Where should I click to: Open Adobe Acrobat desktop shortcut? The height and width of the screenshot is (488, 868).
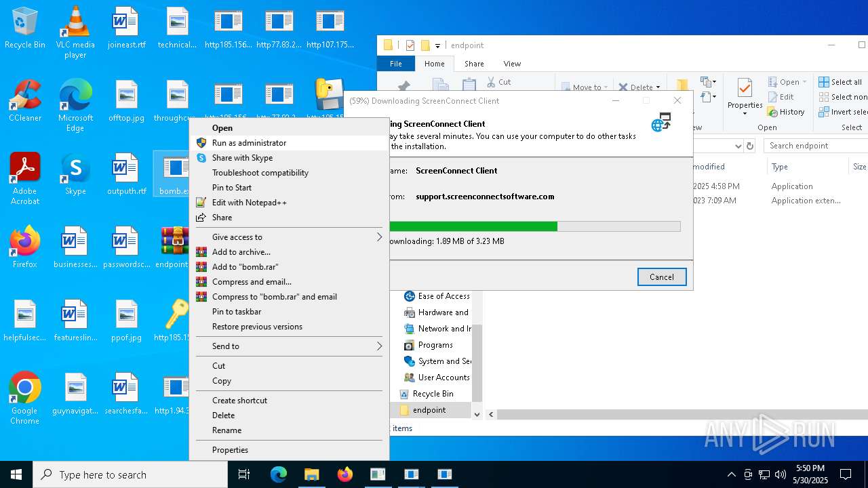pyautogui.click(x=25, y=179)
